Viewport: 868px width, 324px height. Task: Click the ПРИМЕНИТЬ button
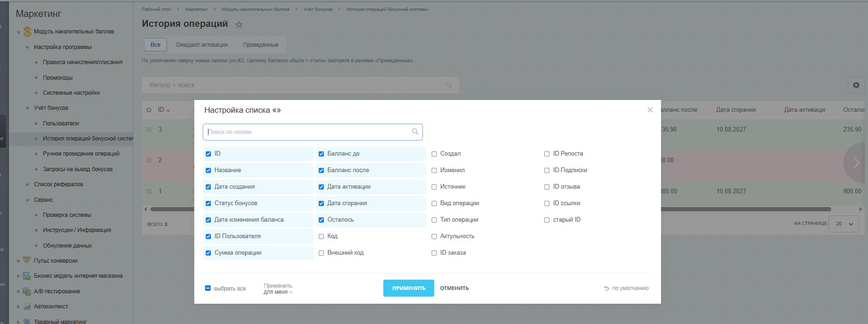point(409,288)
